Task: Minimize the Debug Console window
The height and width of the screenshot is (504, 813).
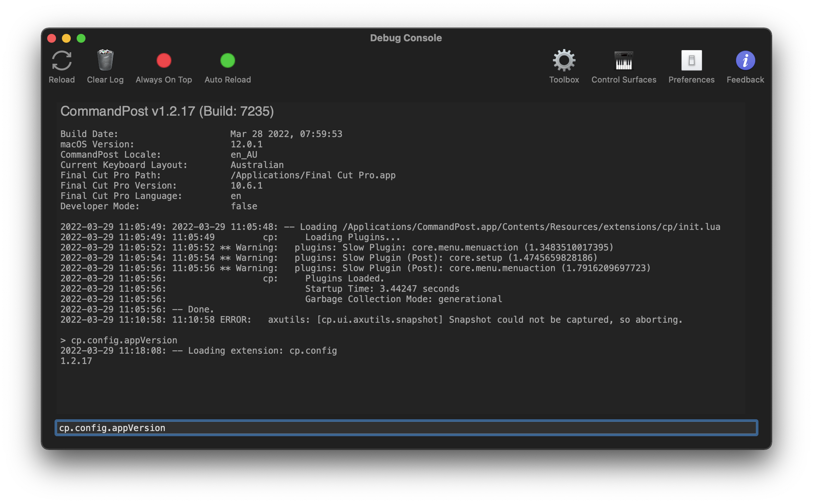Action: 66,38
